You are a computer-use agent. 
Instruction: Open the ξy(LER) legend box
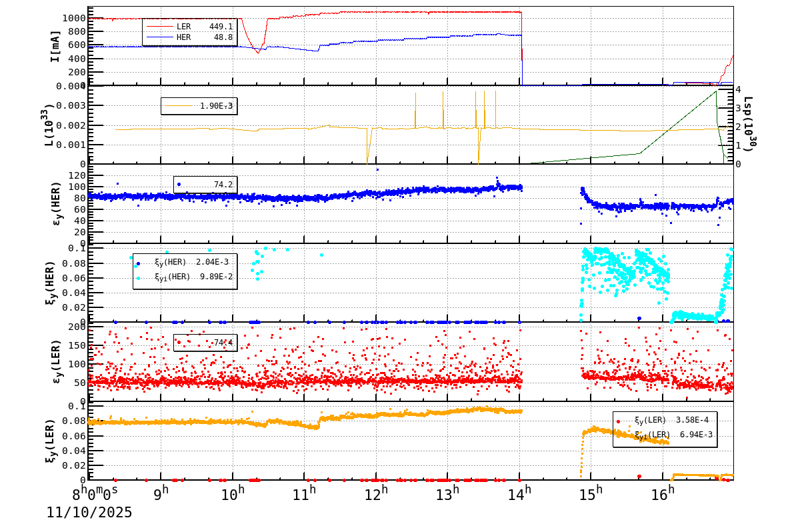[x=665, y=430]
